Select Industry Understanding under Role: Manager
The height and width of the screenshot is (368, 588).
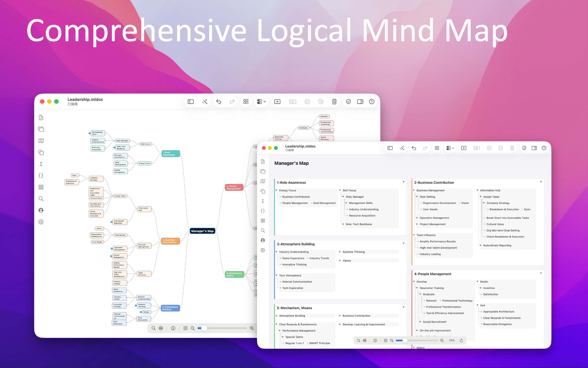(364, 209)
